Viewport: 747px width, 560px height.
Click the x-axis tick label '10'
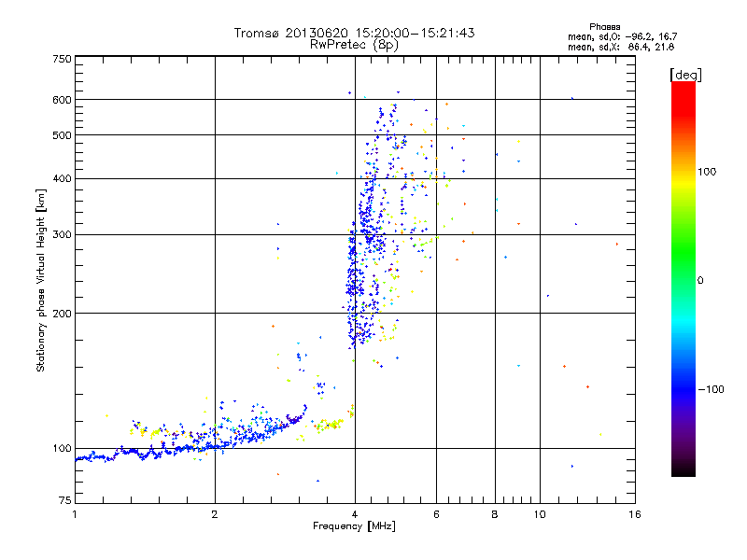point(540,514)
